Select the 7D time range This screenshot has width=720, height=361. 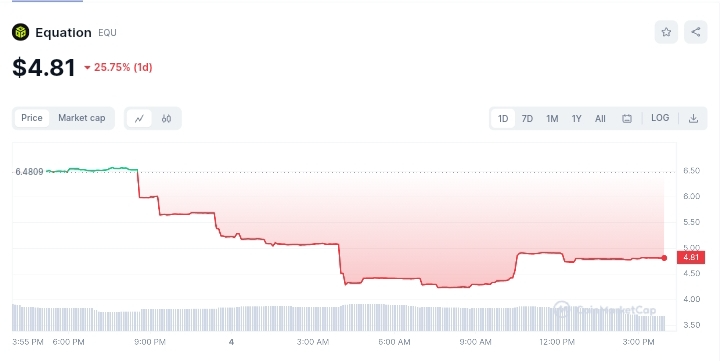coord(527,118)
